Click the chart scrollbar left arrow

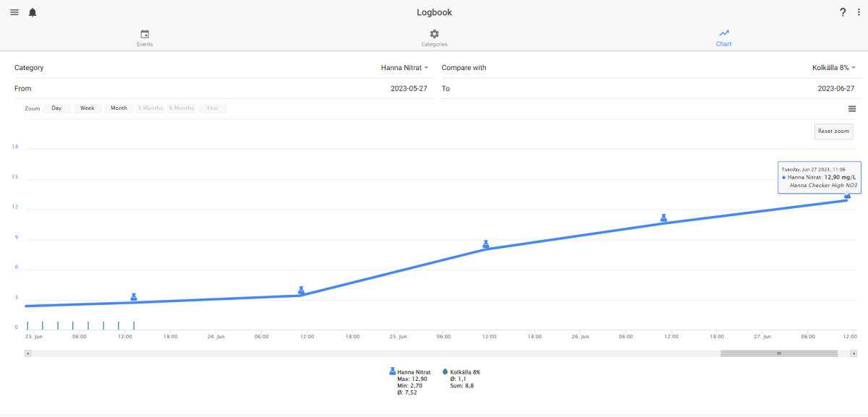27,353
